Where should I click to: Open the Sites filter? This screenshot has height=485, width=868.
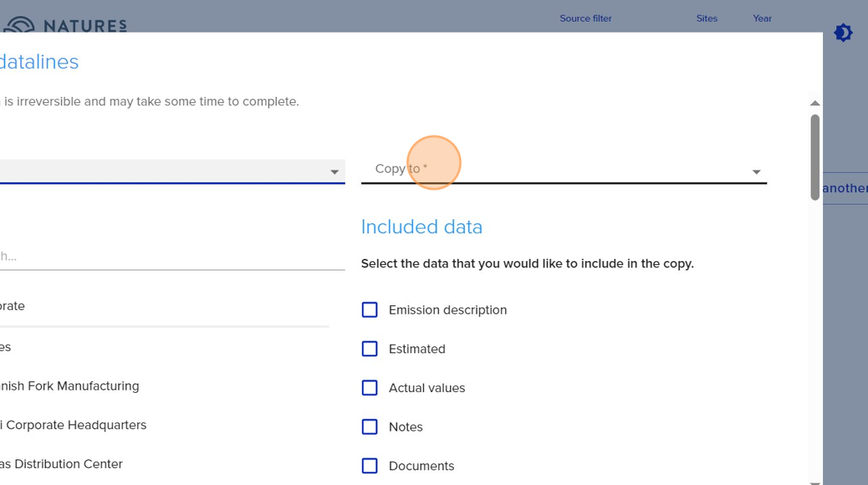[x=707, y=19]
